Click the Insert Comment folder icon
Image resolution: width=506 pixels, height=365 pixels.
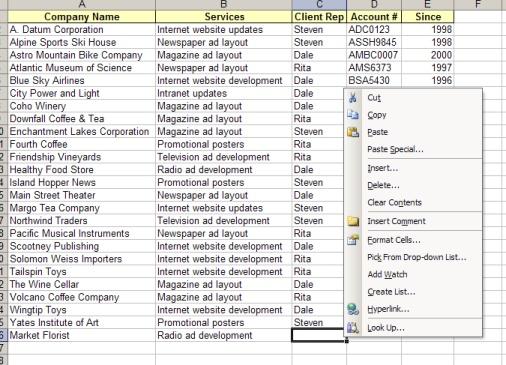(x=353, y=221)
